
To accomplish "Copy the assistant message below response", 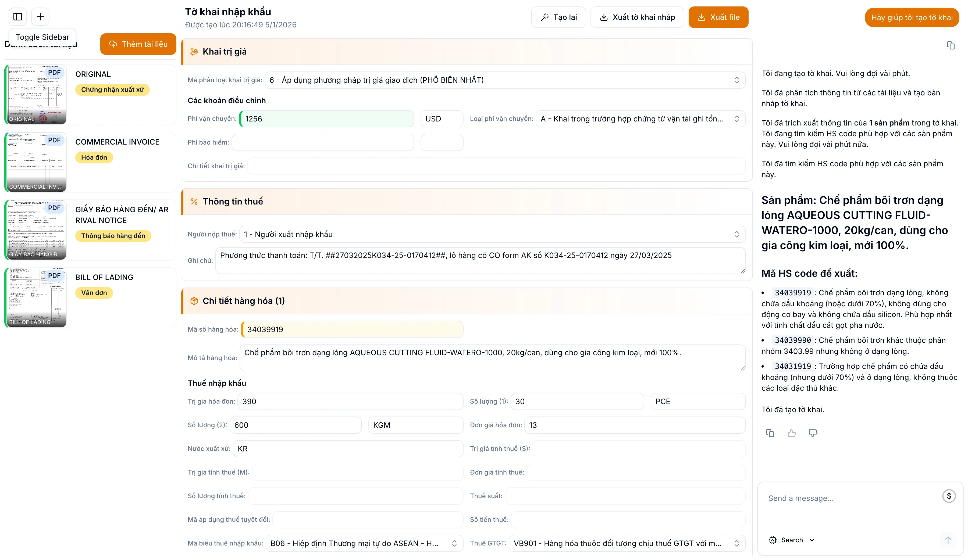I will [770, 433].
